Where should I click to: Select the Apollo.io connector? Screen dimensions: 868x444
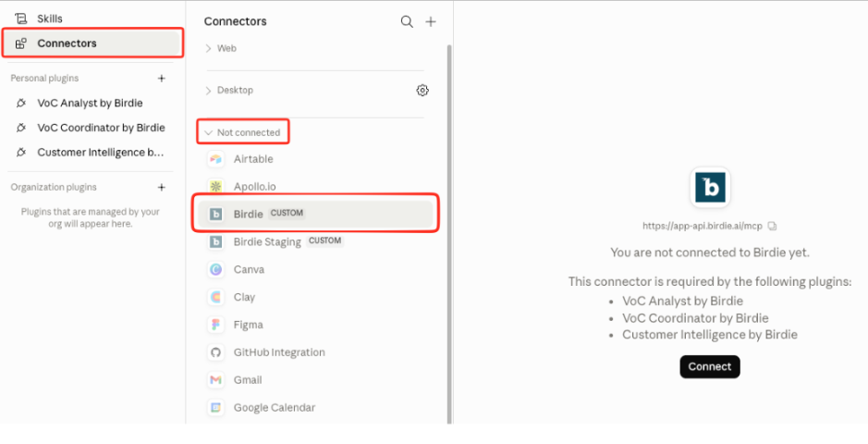tap(315, 187)
